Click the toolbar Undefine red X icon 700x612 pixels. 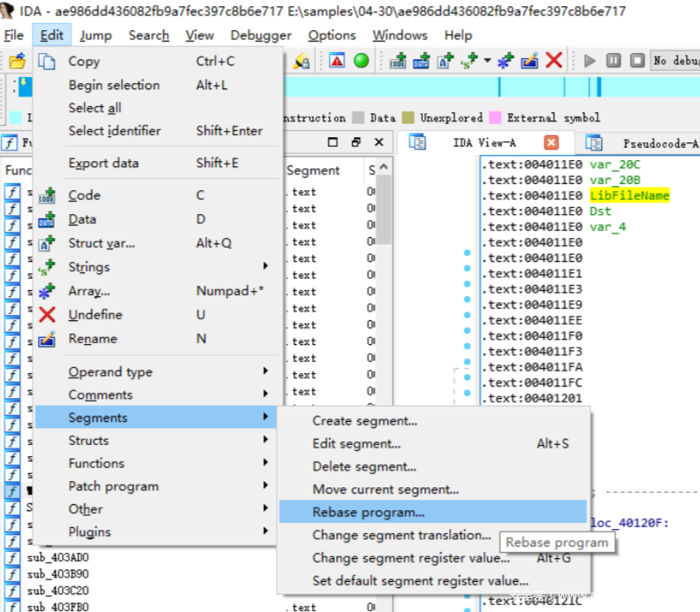coord(554,61)
